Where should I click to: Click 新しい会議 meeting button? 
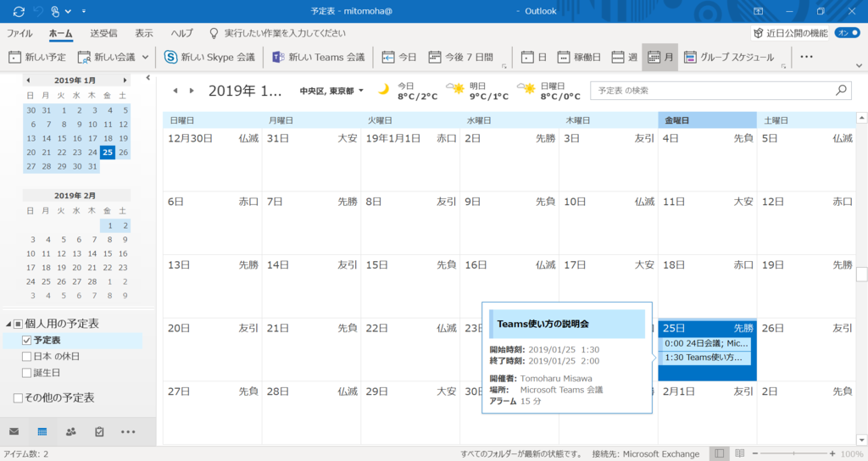click(x=107, y=57)
